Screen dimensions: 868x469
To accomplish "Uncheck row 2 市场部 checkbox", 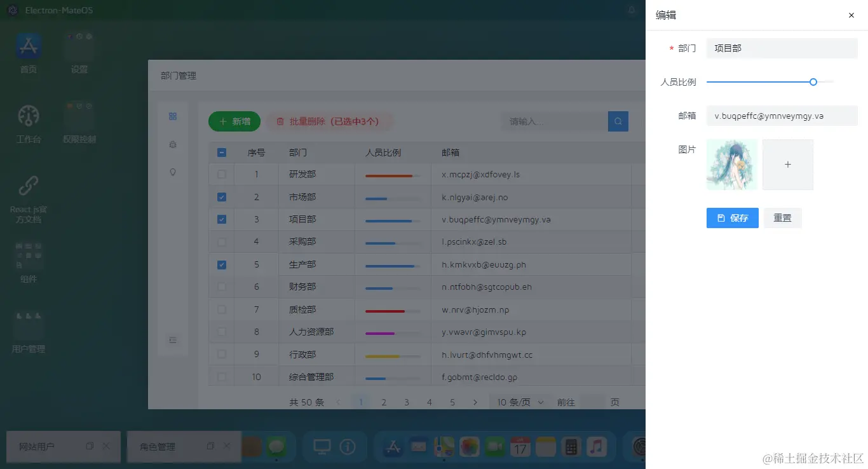I will (x=221, y=196).
